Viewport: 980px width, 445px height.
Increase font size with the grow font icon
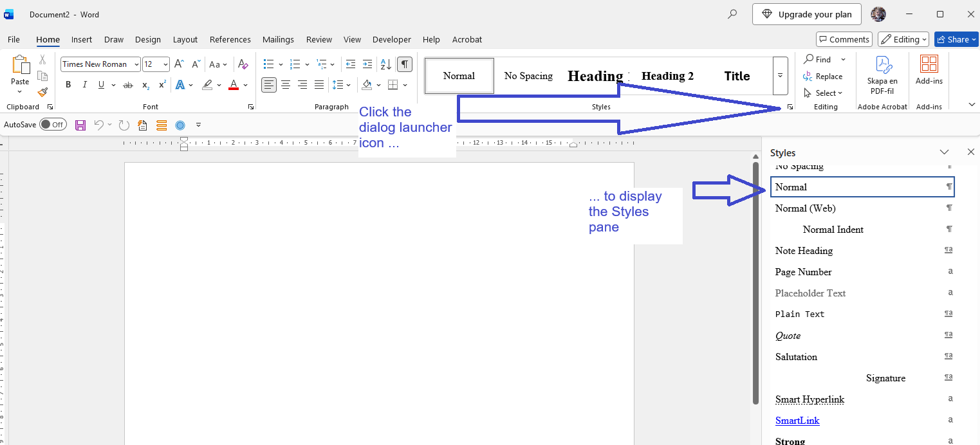180,64
